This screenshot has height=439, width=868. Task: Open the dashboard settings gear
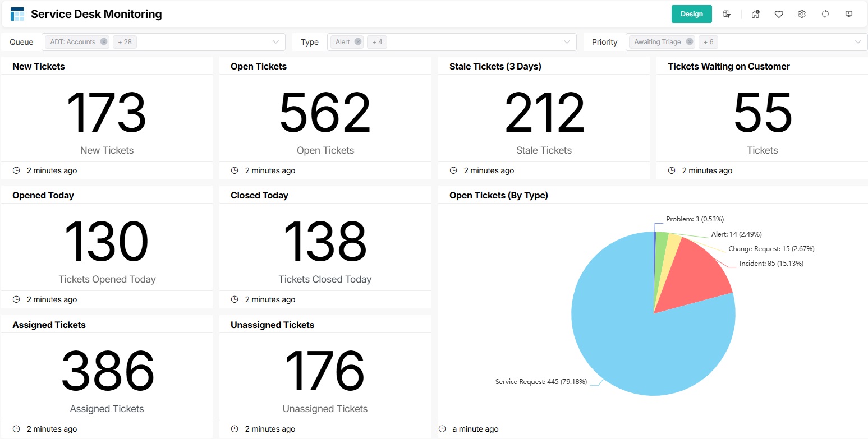[801, 13]
